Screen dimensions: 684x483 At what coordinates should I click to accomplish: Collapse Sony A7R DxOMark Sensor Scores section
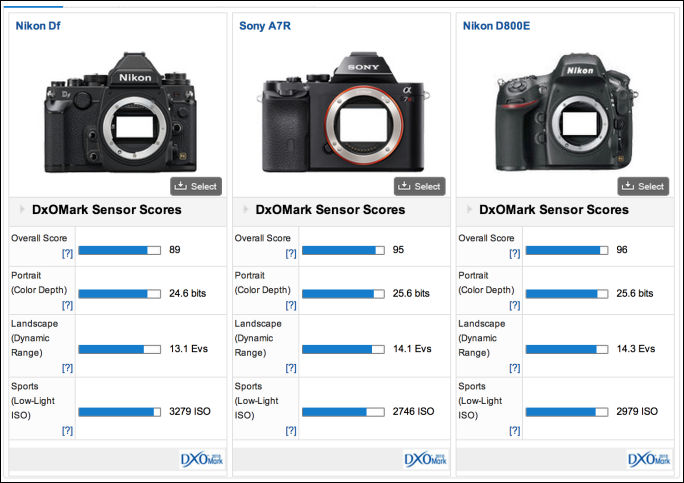245,209
